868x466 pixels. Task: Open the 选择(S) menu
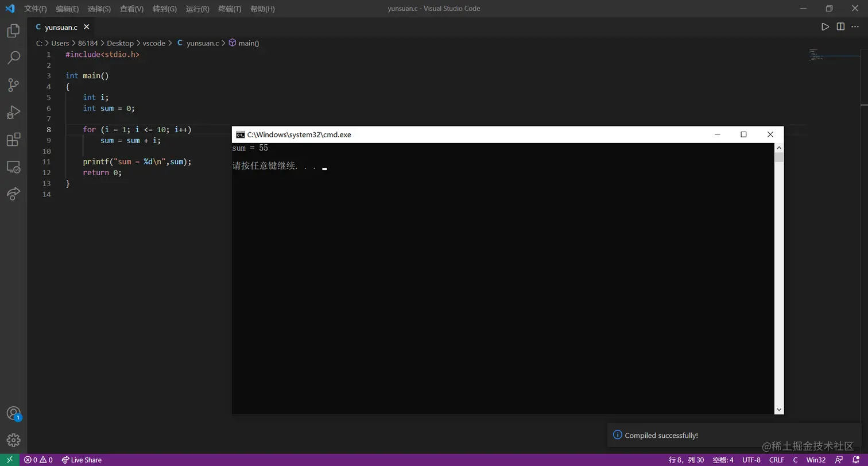coord(99,9)
